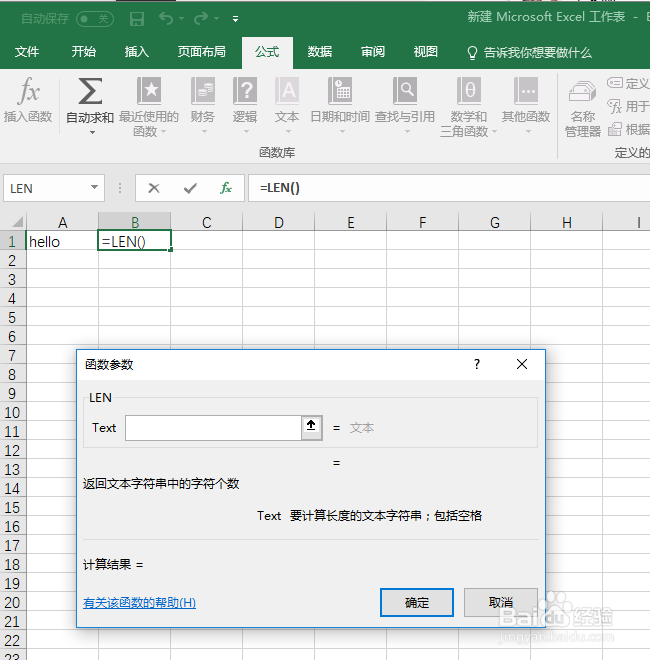Click the collapse dialog range selector icon

(312, 427)
